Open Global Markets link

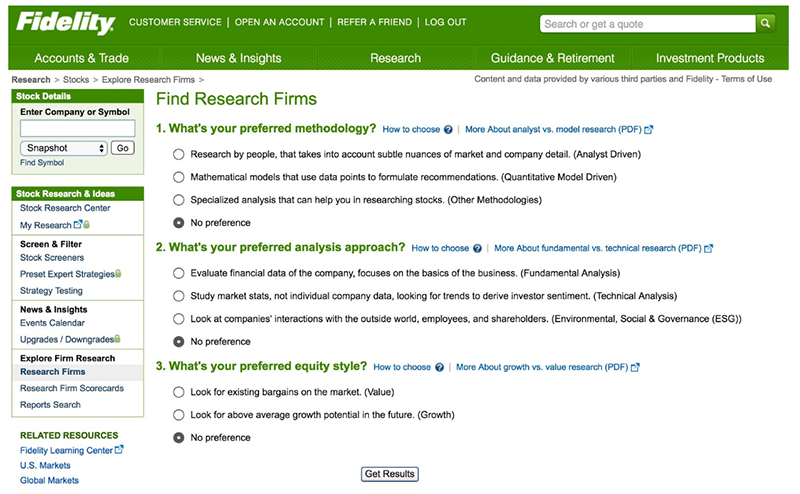click(49, 480)
